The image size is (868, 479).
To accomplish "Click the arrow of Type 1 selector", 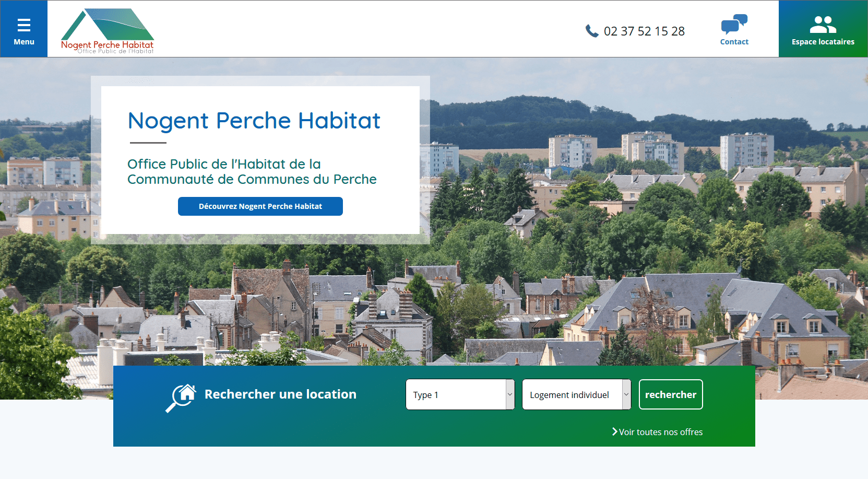I will [510, 395].
